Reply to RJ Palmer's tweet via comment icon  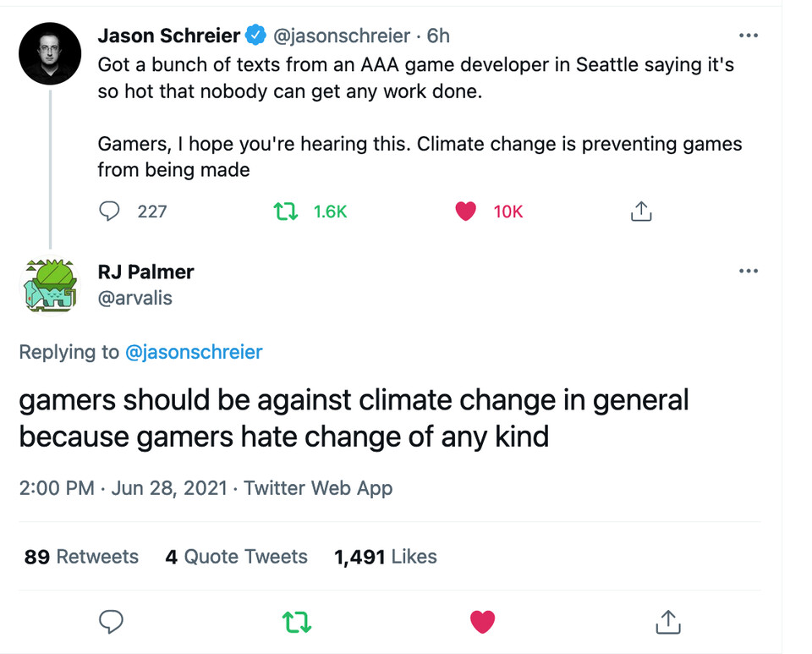pos(112,623)
